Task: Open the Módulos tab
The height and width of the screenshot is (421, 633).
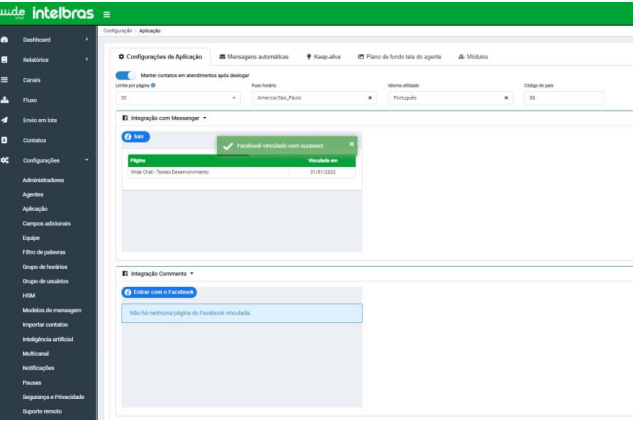Action: tap(473, 57)
